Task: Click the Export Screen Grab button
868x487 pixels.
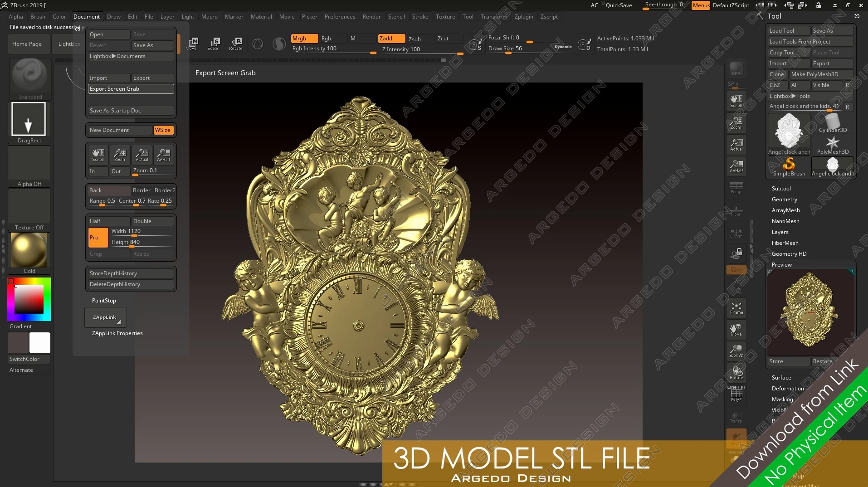Action: [x=131, y=89]
